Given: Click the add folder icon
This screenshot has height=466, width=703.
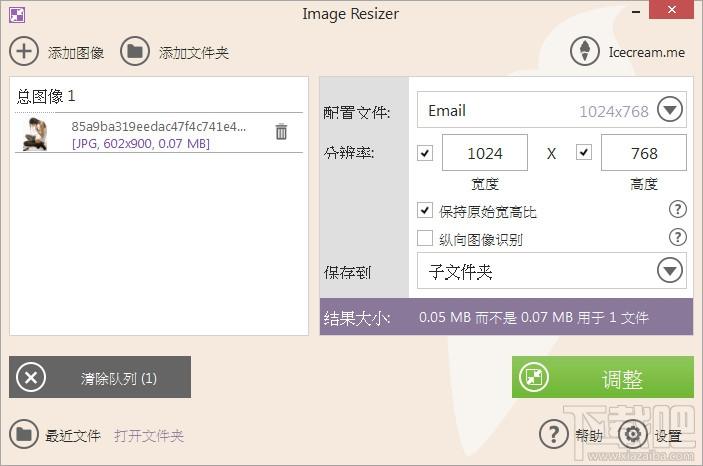Looking at the screenshot, I should click(135, 51).
